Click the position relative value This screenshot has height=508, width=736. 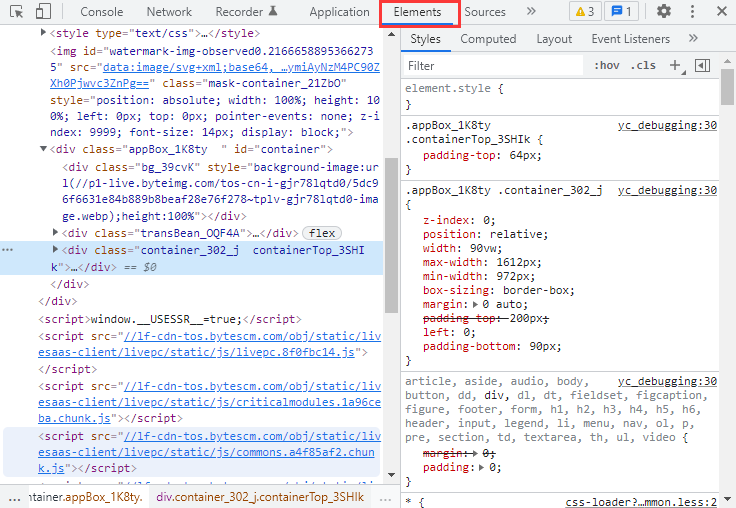(515, 234)
